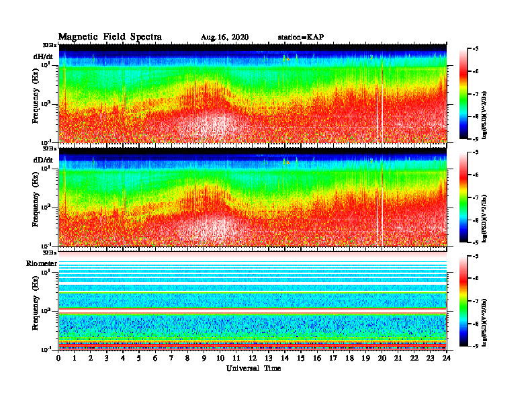Click hour "18" on the Universal Time axis

349,359
